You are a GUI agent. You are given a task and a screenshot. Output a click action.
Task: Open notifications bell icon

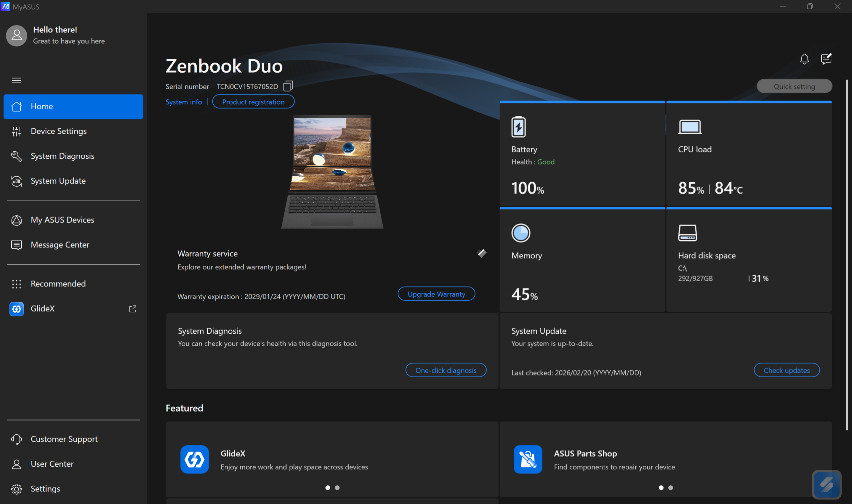pyautogui.click(x=804, y=59)
